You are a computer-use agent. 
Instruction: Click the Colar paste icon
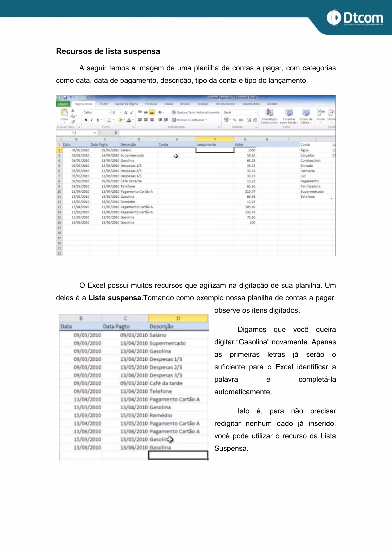click(64, 113)
